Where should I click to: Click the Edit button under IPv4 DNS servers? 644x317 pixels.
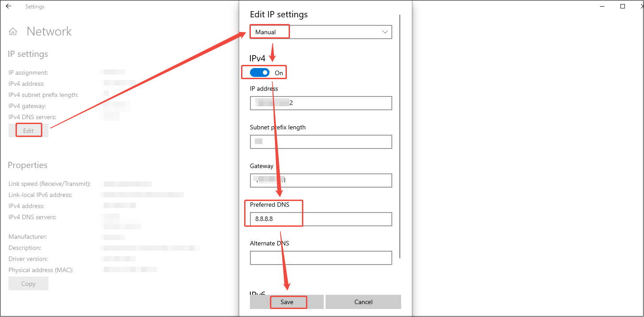[x=28, y=130]
